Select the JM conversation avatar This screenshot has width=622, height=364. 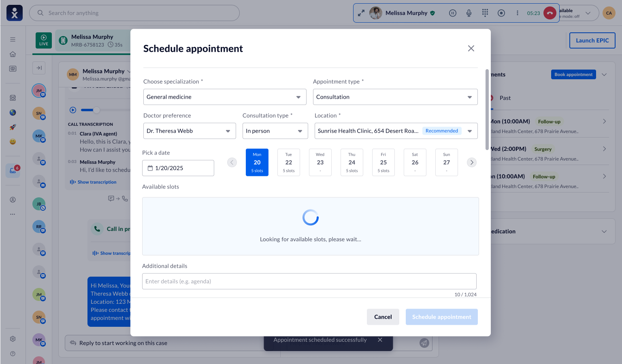[39, 91]
